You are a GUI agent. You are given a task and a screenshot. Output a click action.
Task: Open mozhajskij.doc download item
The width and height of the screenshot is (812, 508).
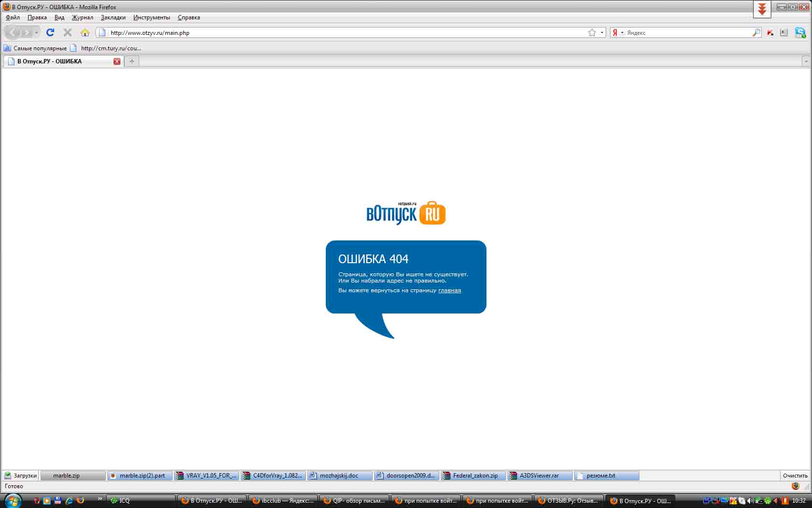pyautogui.click(x=339, y=476)
